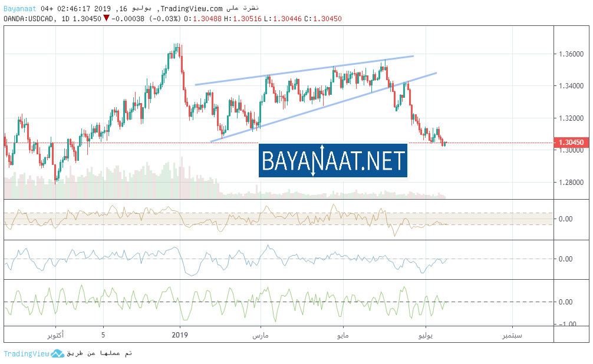Screen dimensions: 593x364
Task: Click the سبتمبر label on time axis
Action: [x=512, y=335]
